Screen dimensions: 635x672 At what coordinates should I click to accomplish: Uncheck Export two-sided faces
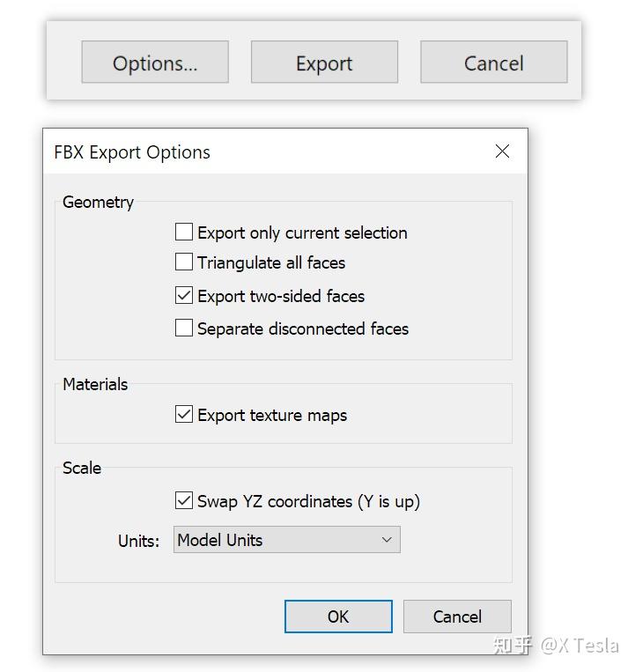coord(184,296)
